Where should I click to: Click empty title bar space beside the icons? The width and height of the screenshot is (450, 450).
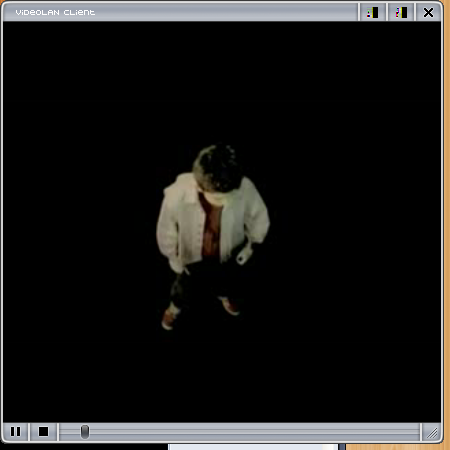point(227,13)
